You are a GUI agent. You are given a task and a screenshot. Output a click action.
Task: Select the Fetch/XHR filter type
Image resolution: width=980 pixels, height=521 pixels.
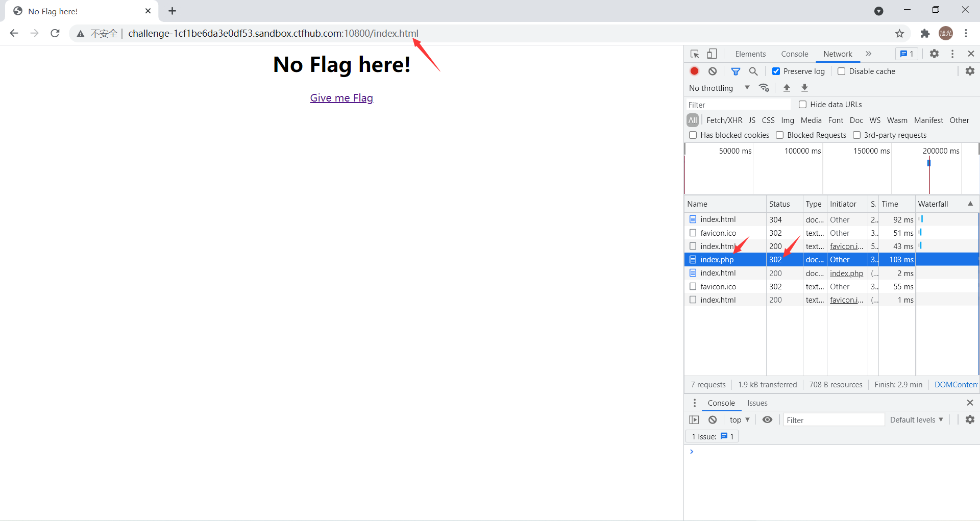point(724,120)
